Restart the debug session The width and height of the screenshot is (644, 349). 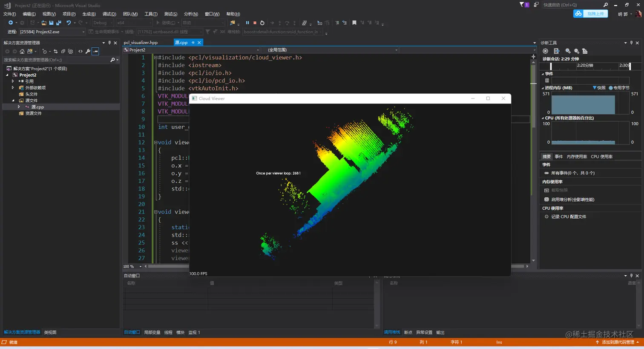262,23
